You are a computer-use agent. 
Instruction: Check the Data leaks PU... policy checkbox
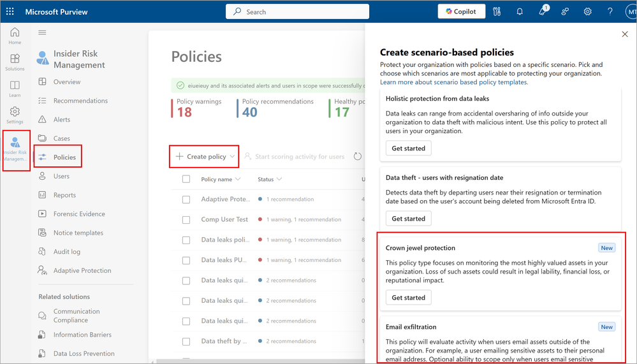click(x=186, y=260)
